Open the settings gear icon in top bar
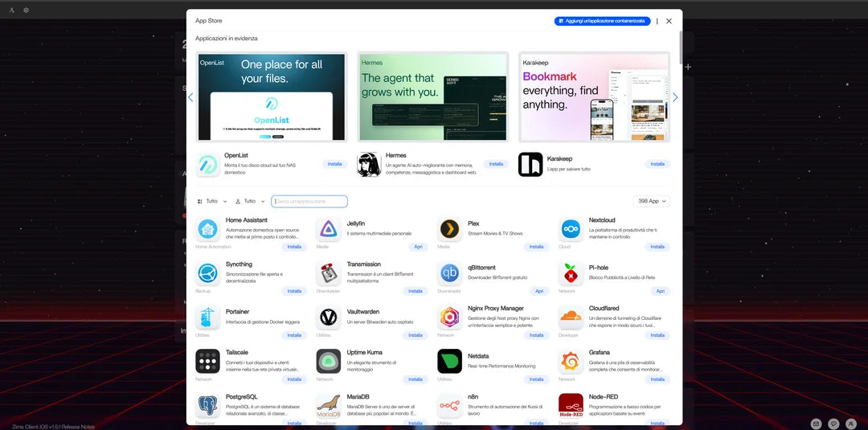Screen dimensions: 868x430 click(26, 10)
